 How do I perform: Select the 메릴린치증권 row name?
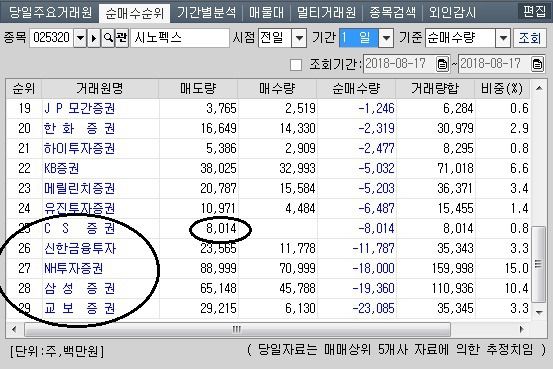tap(79, 189)
